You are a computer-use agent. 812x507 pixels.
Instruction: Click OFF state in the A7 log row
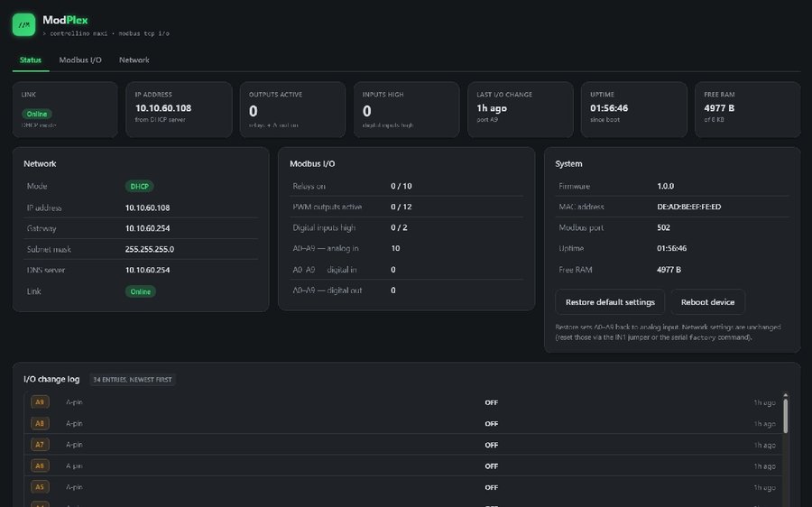pos(492,445)
